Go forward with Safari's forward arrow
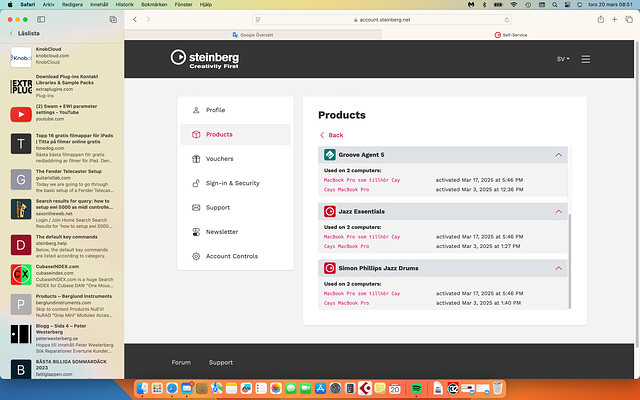 click(x=148, y=20)
